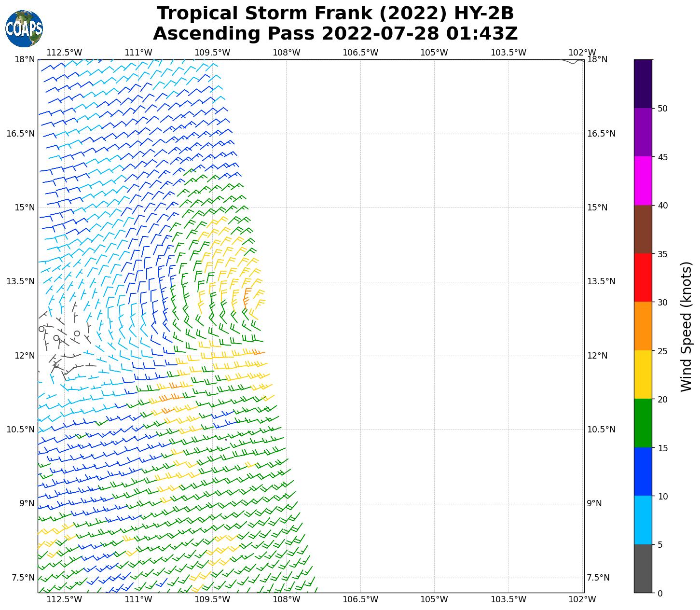Click the Wind Speed (knots) colorbar label

pos(686,326)
